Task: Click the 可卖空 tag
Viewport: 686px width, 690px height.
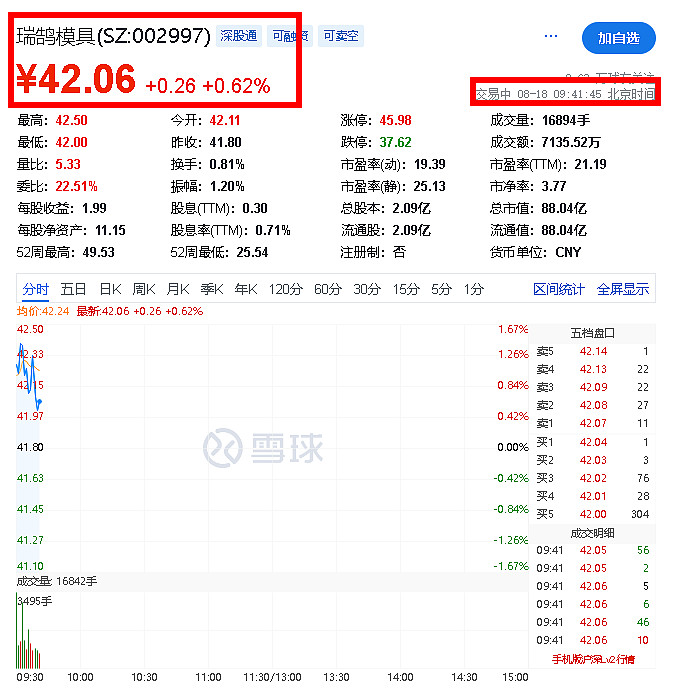Action: (x=341, y=36)
